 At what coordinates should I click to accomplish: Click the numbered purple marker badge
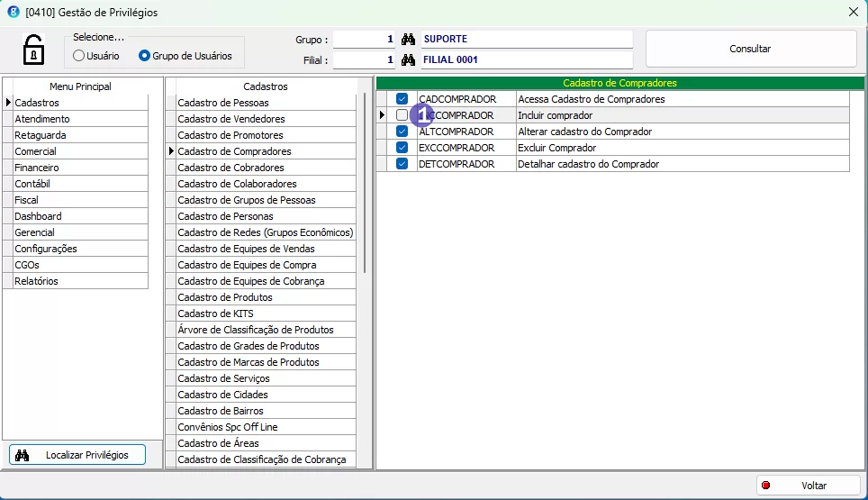(421, 115)
